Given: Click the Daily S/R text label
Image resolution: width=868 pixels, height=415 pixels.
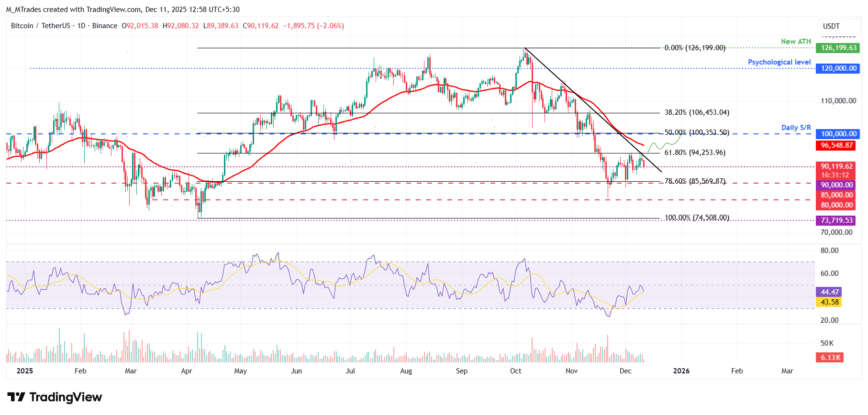Looking at the screenshot, I should click(796, 128).
